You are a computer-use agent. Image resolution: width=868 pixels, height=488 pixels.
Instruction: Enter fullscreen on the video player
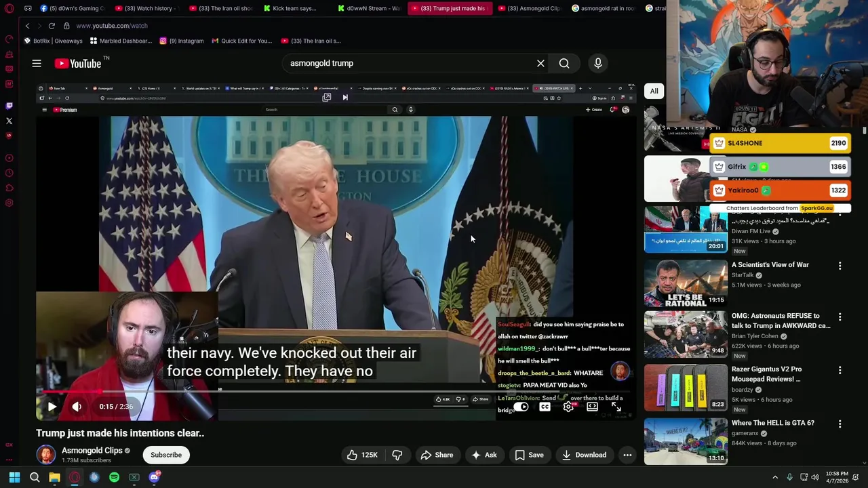click(x=616, y=407)
